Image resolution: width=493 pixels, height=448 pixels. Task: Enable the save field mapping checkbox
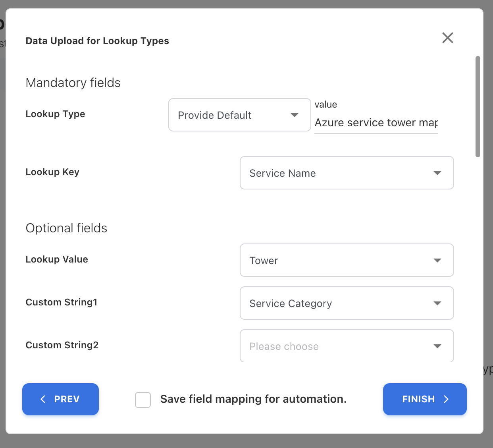[143, 400]
